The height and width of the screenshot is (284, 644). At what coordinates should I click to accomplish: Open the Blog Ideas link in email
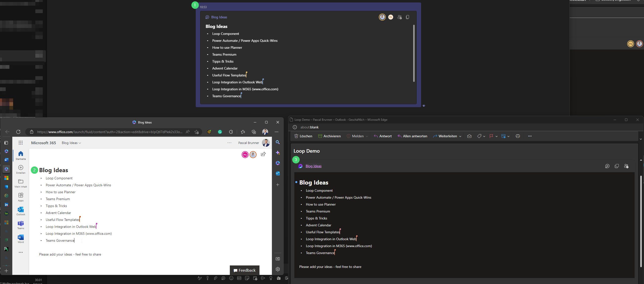pyautogui.click(x=314, y=166)
